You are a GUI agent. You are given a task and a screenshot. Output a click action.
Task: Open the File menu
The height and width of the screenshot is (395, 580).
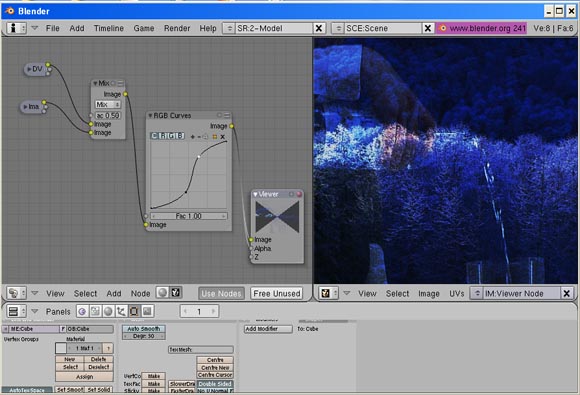coord(53,28)
